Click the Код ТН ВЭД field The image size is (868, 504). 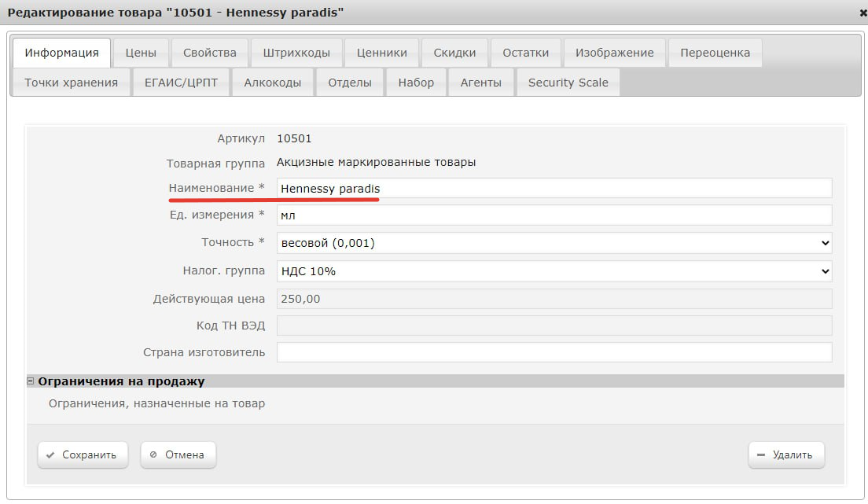coord(554,325)
